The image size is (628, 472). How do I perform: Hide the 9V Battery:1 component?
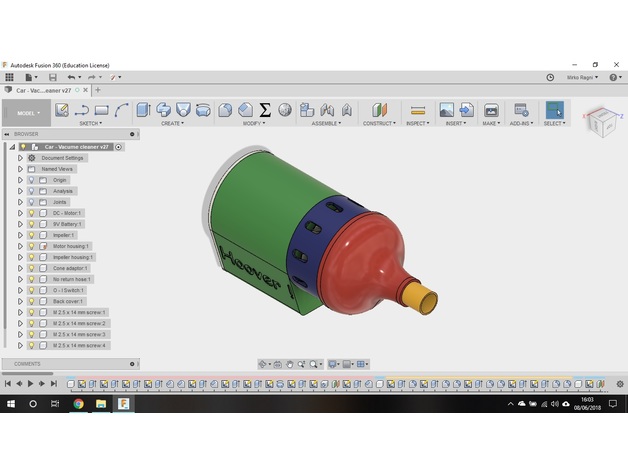pos(32,224)
